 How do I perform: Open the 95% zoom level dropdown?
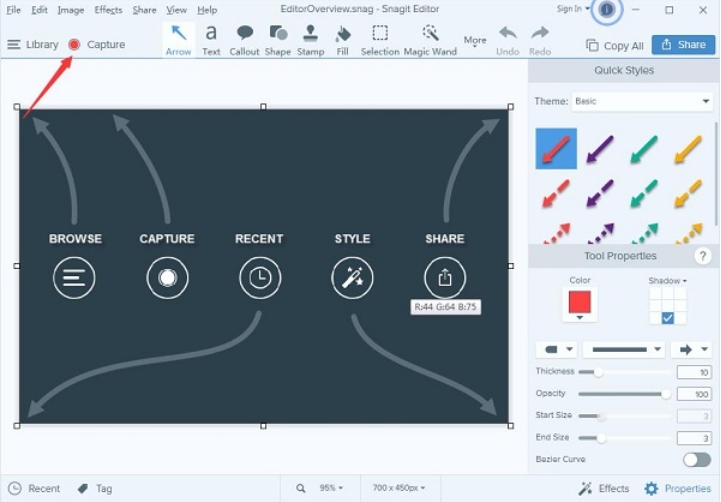[332, 488]
